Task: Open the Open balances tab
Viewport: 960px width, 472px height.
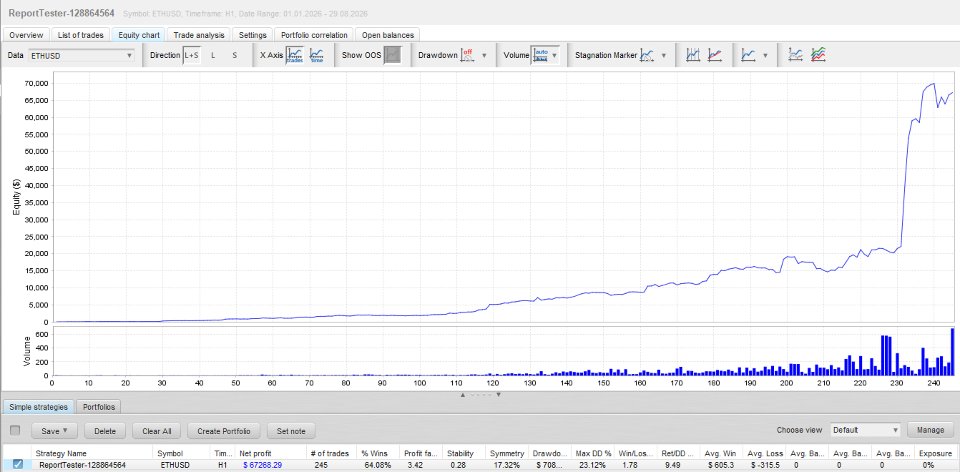Action: click(x=388, y=35)
